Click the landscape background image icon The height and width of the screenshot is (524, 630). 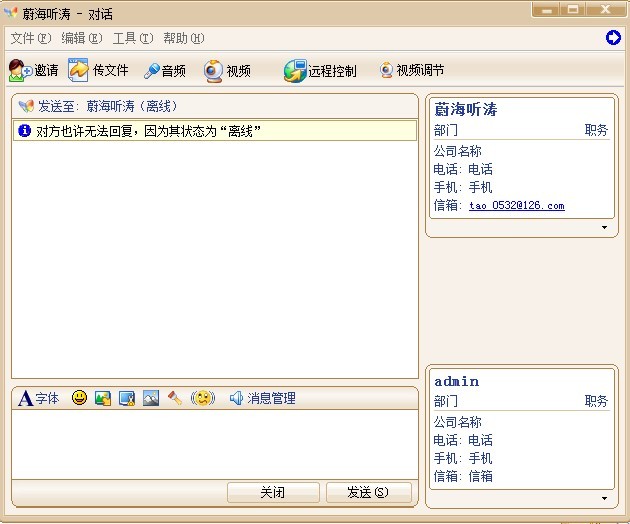point(151,398)
